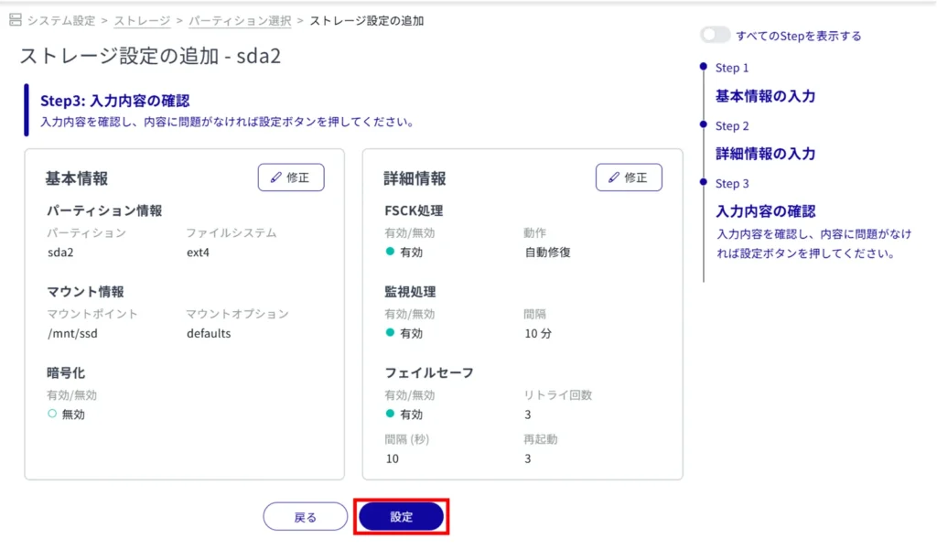Click the Step 3 timeline dot
Image resolution: width=937 pixels, height=560 pixels.
703,182
